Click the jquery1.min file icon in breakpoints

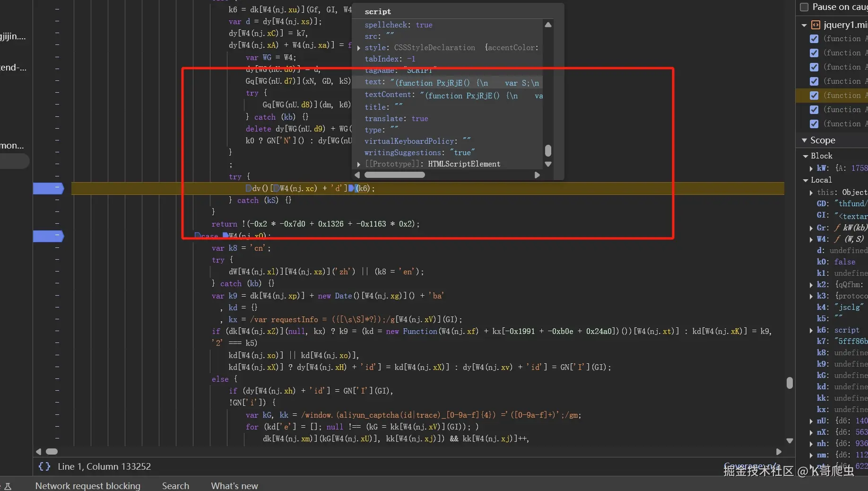pyautogui.click(x=816, y=25)
